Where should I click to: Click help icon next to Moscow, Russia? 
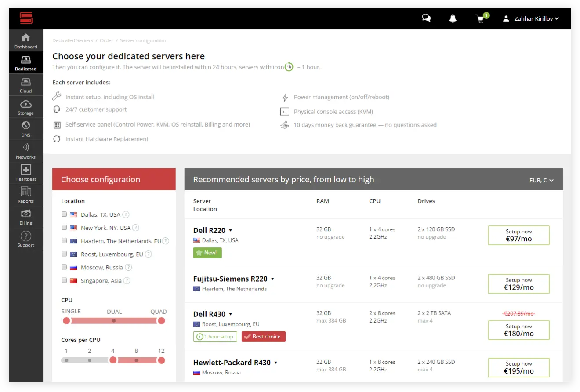[128, 267]
